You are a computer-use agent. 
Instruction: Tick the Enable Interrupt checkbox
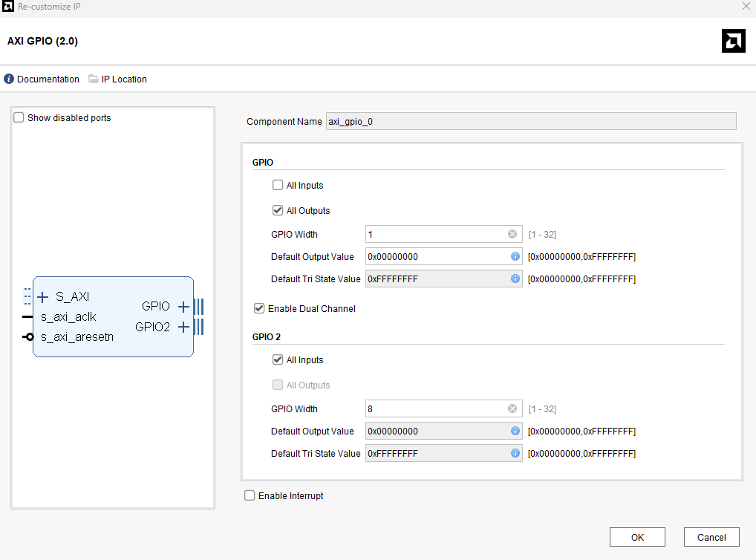click(x=250, y=495)
